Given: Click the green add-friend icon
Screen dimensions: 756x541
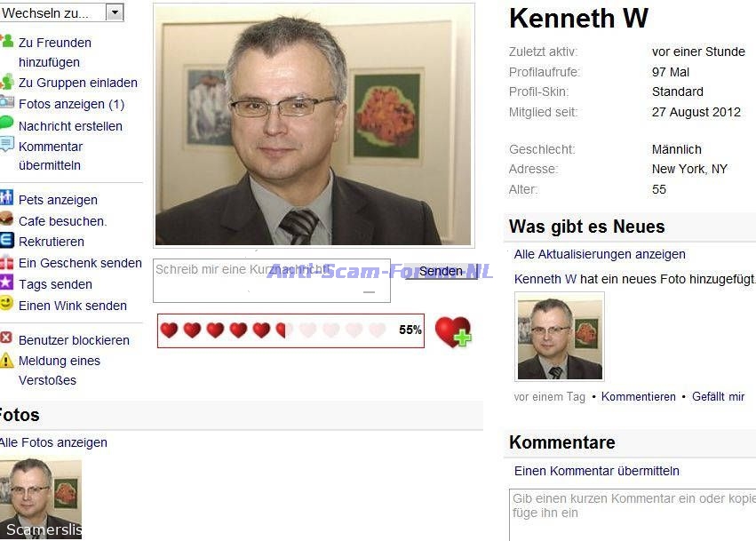Looking at the screenshot, I should (6, 42).
